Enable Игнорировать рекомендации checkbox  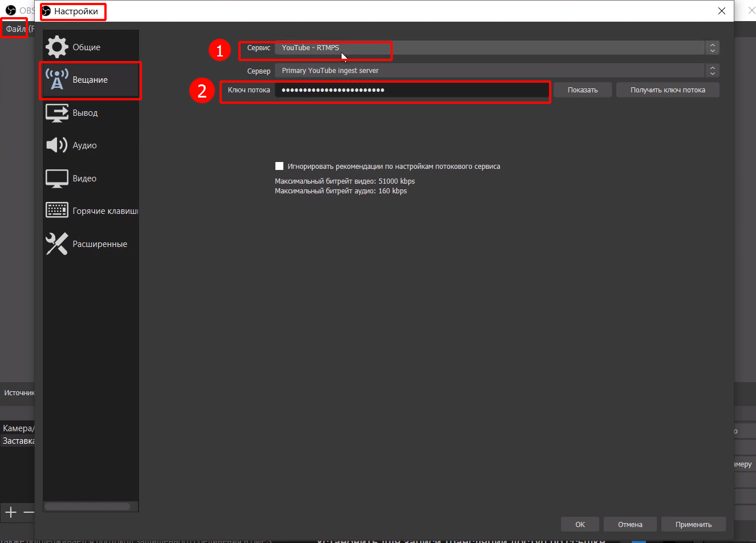[279, 167]
